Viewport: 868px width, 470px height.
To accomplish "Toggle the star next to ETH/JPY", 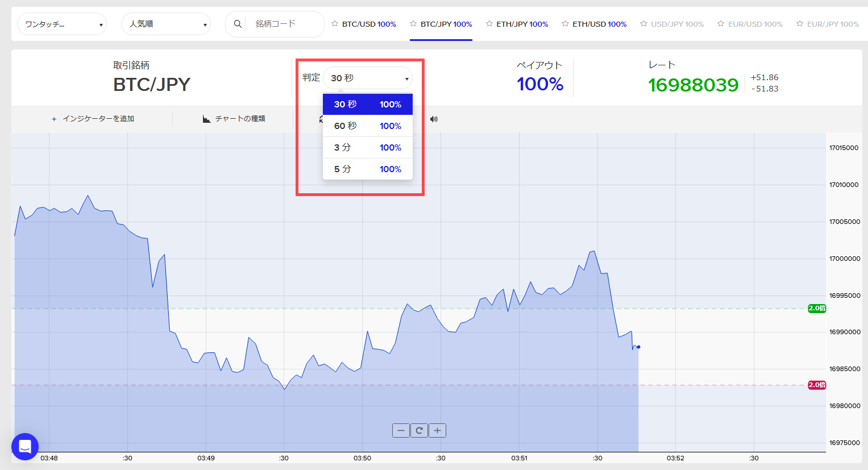I will tap(489, 24).
